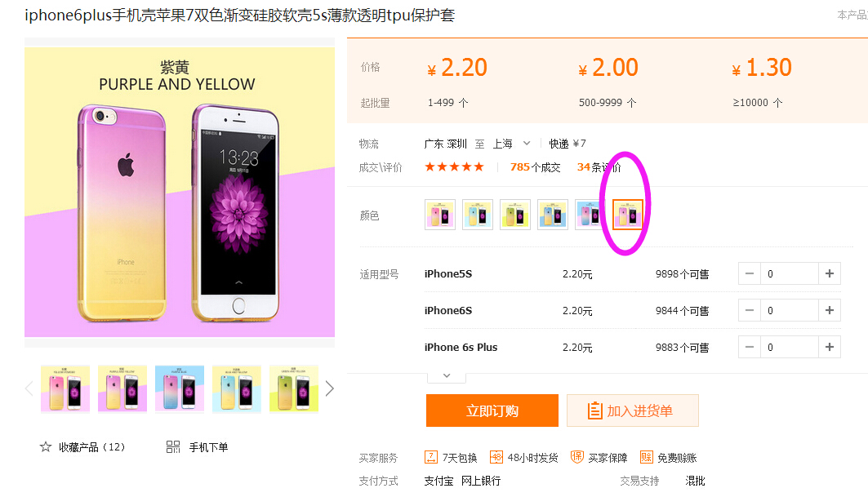Open the 34条评价 reviews link
This screenshot has height=497, width=868.
pos(599,167)
